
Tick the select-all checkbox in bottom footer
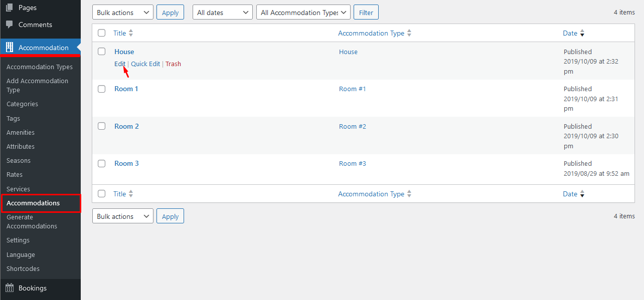coord(102,194)
